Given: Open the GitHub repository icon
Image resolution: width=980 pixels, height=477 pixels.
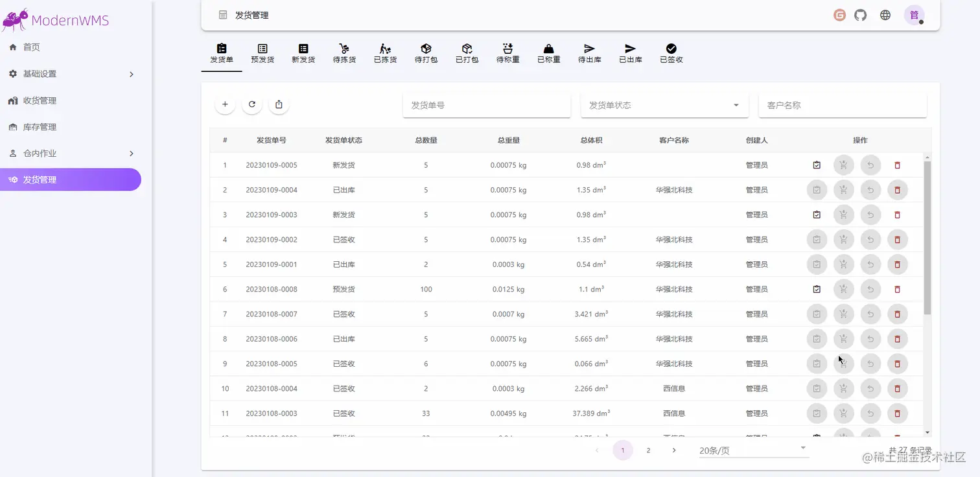Looking at the screenshot, I should 860,15.
